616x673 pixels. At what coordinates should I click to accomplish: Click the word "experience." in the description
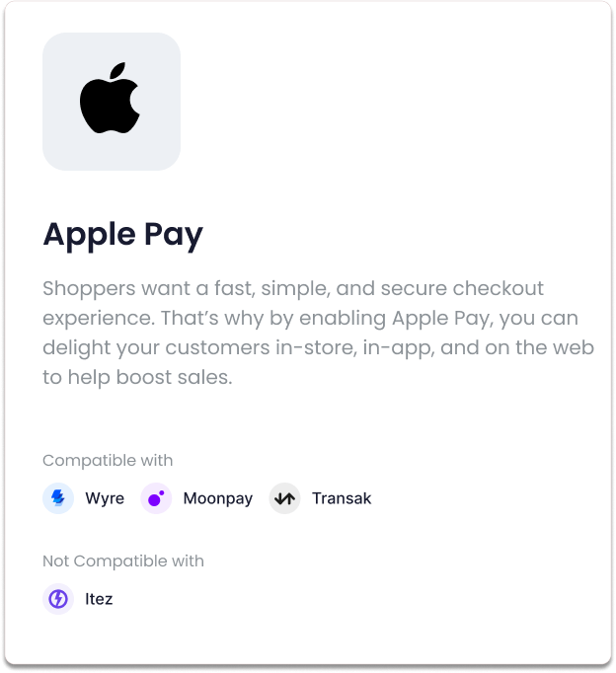[x=99, y=319]
